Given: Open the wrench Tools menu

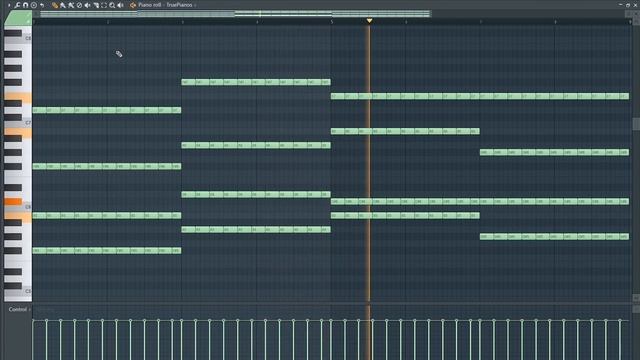Looking at the screenshot, I should coord(17,5).
